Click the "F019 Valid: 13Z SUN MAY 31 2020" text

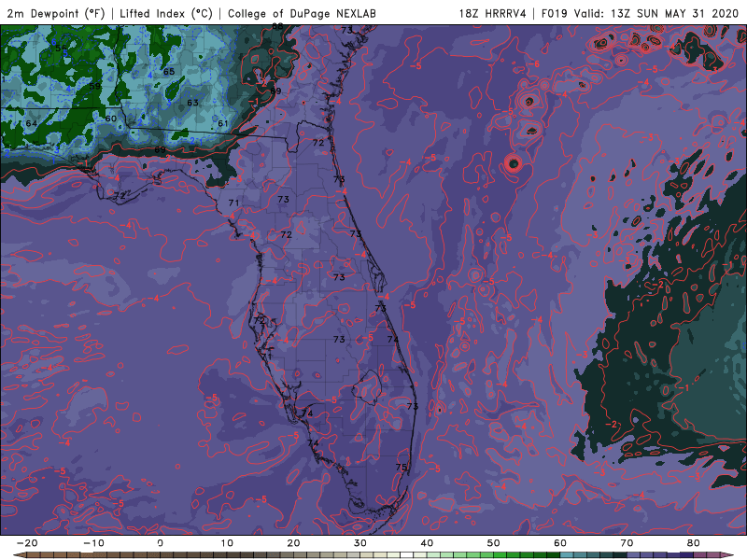tap(640, 13)
